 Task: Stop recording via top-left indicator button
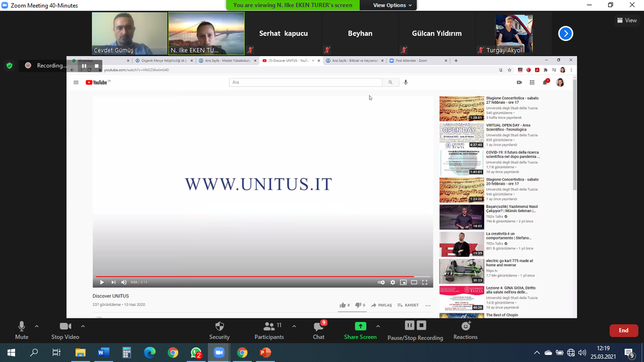pyautogui.click(x=96, y=66)
